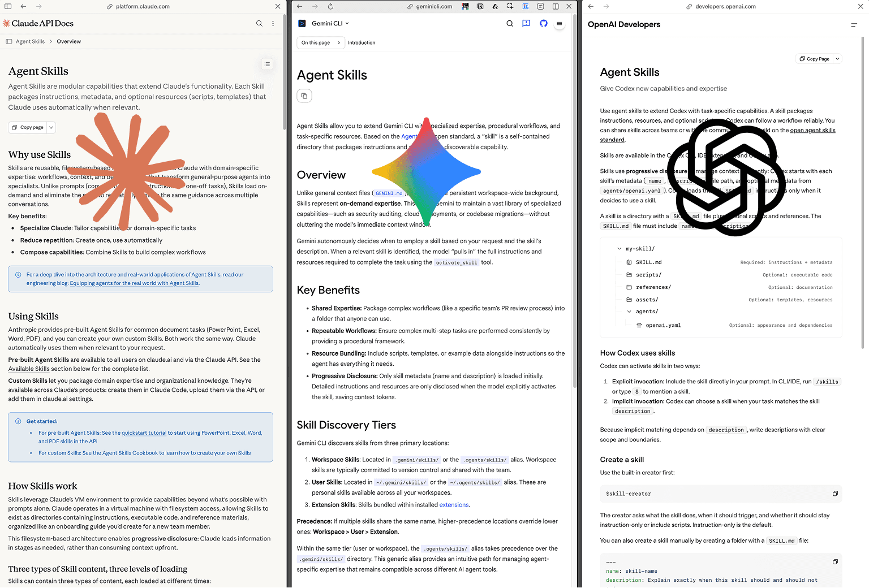Open the GitHub link on the Gemini CLI header
This screenshot has width=869, height=588.
click(x=544, y=23)
